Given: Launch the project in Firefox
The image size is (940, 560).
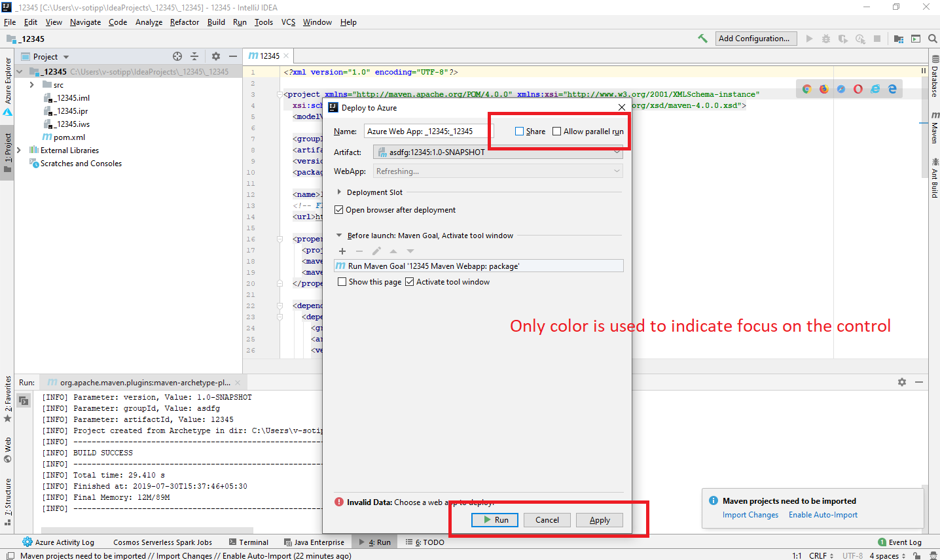Looking at the screenshot, I should pyautogui.click(x=823, y=88).
